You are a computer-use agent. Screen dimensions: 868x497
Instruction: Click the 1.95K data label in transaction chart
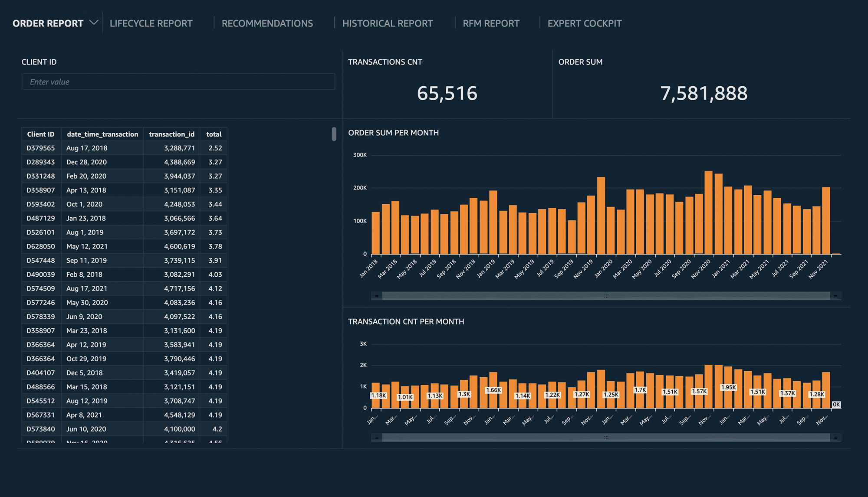pos(728,387)
